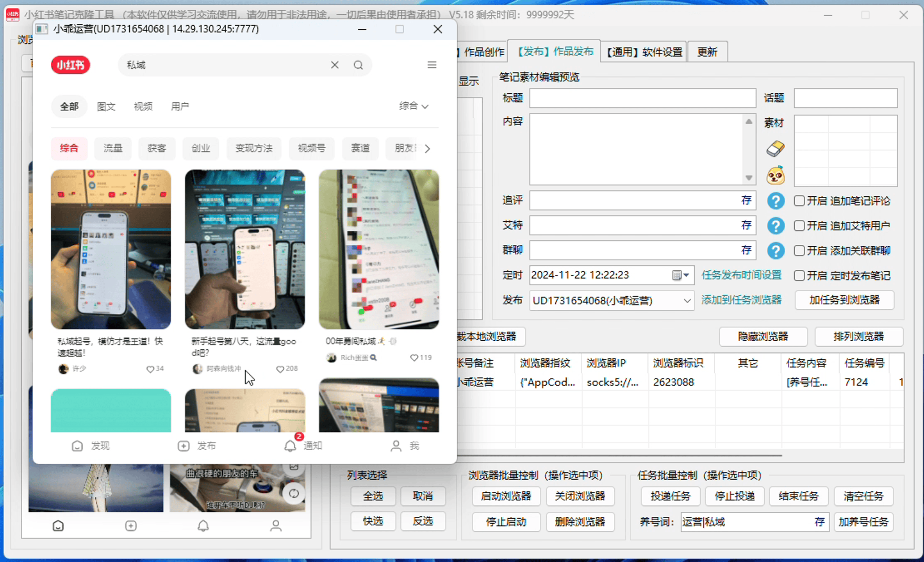924x562 pixels.
Task: Open 通知 bell with badge 2
Action: [x=303, y=445]
